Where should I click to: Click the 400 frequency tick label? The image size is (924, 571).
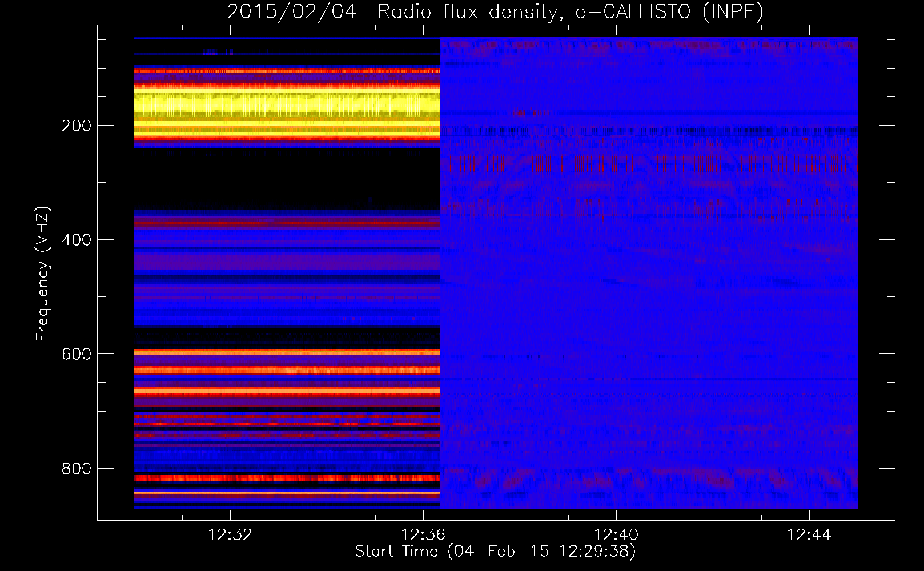[77, 240]
